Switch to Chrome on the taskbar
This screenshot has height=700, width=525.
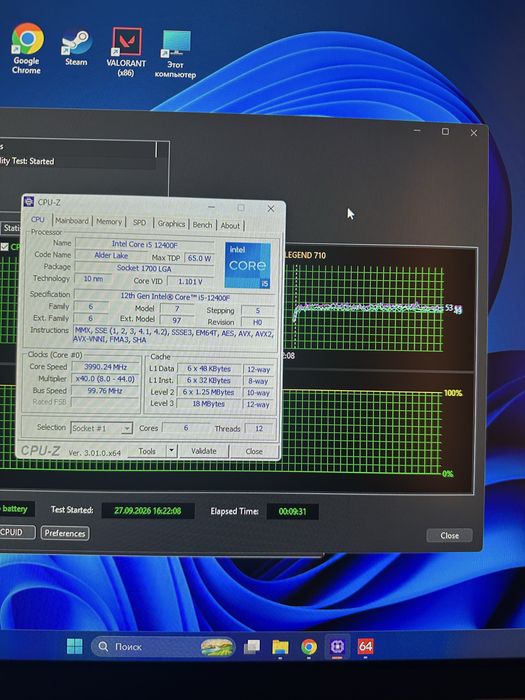[x=309, y=647]
